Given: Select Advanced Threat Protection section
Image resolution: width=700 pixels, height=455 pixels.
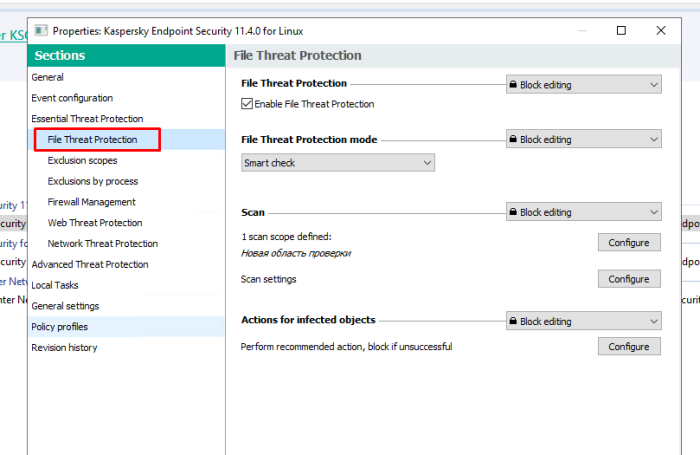Looking at the screenshot, I should click(x=90, y=264).
